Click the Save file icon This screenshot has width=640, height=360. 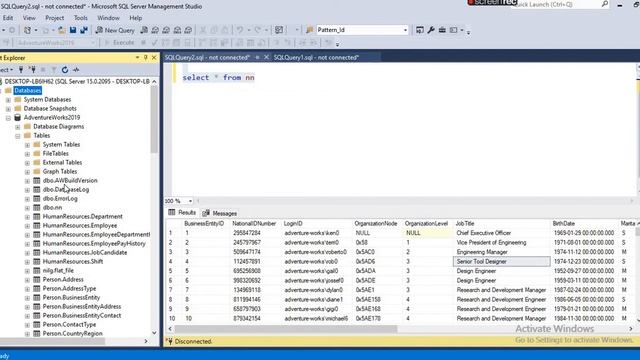(x=73, y=30)
